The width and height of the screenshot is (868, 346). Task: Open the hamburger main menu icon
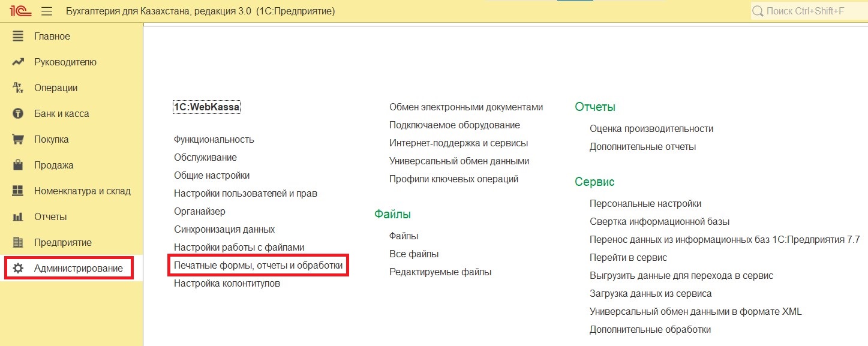click(47, 11)
